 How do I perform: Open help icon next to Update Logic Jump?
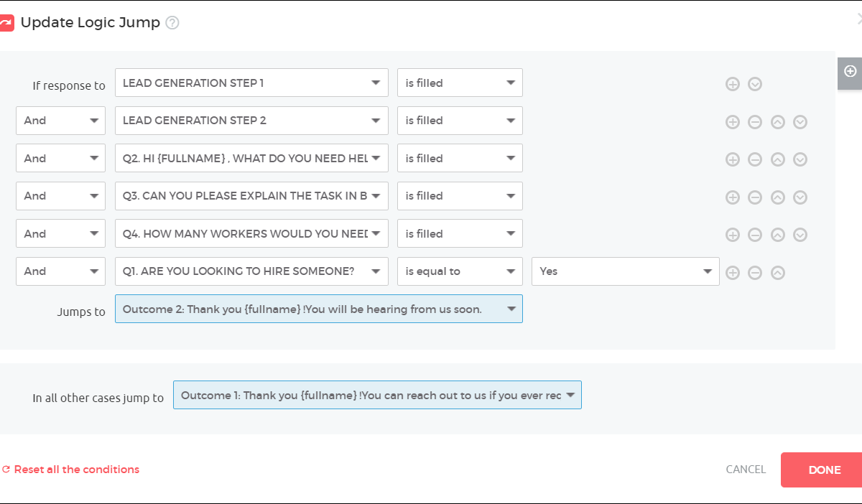tap(172, 23)
